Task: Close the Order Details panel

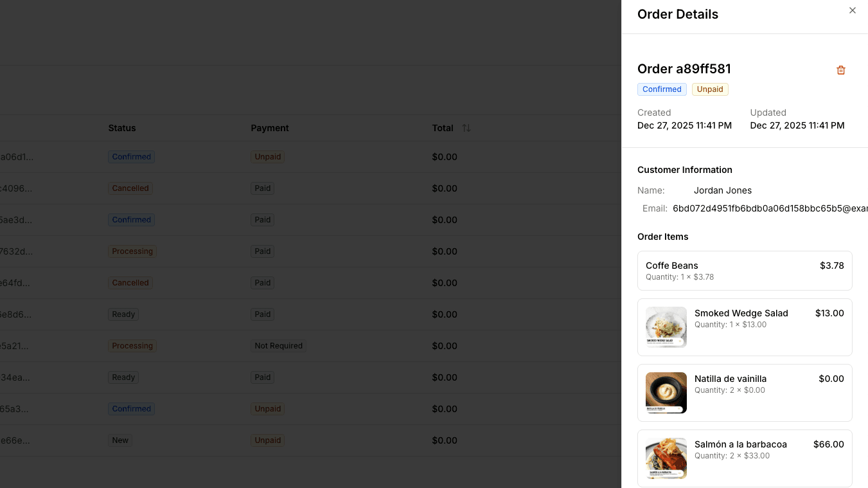Action: (x=852, y=10)
